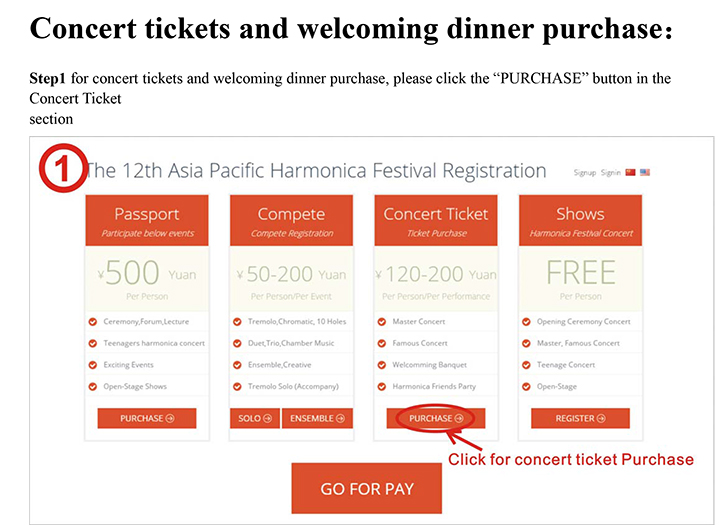Click the ¥500 Yuan Passport price

[147, 273]
